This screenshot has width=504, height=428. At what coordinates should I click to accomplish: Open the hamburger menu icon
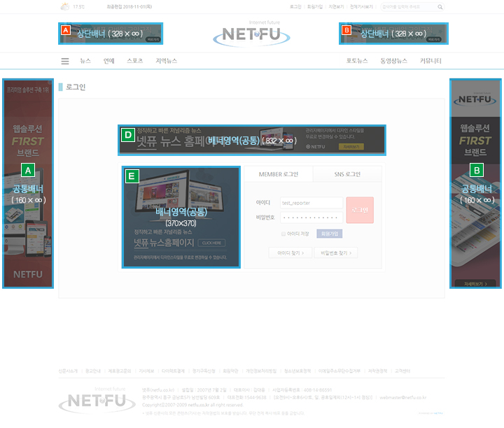tap(65, 62)
